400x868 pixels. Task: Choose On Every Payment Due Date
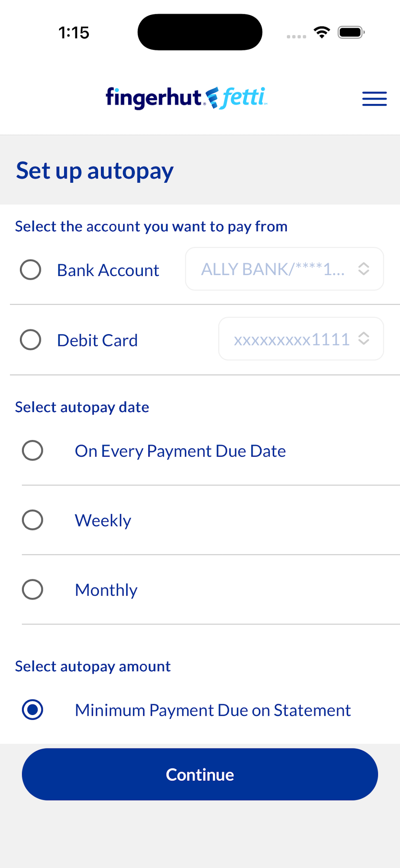(x=33, y=451)
